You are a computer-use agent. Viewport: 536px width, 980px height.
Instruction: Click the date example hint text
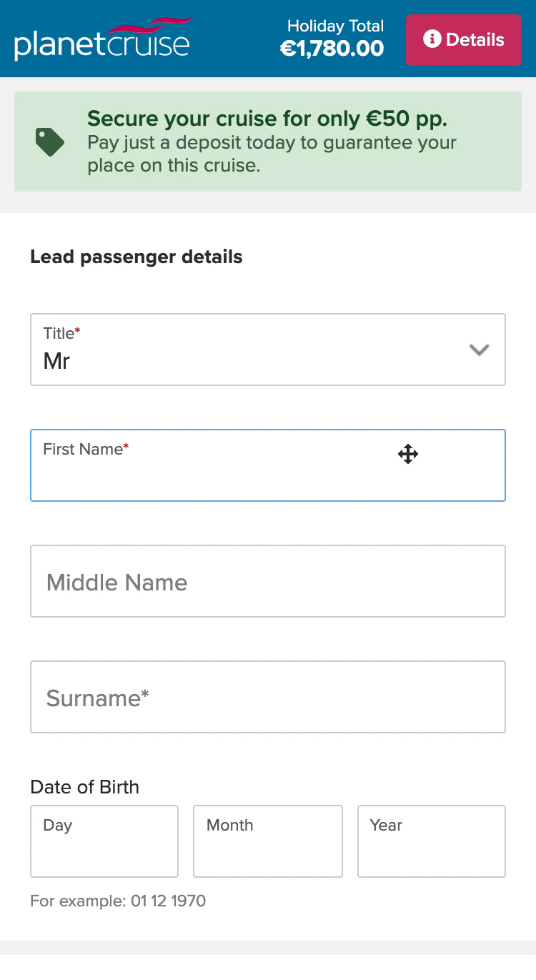coord(118,901)
